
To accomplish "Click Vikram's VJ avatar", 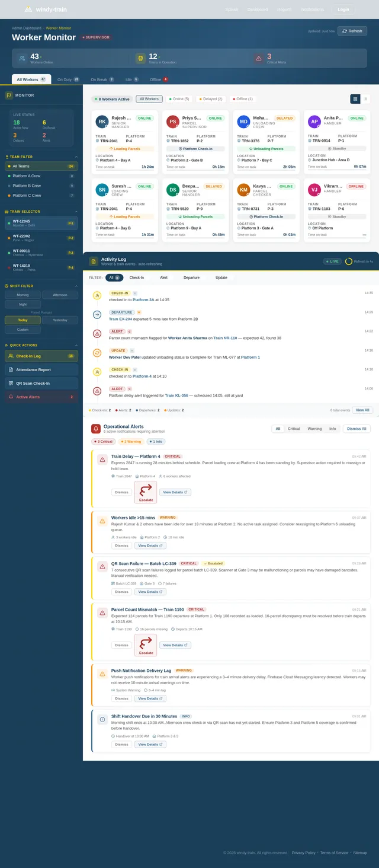I will click(x=314, y=190).
